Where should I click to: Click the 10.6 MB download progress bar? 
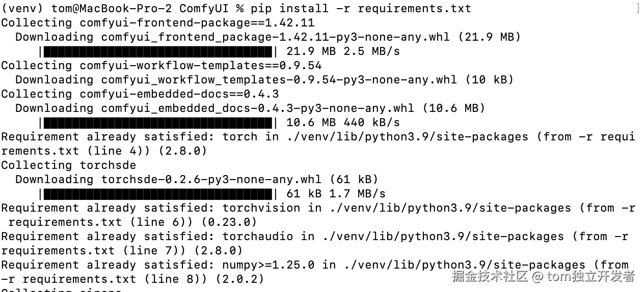click(158, 123)
